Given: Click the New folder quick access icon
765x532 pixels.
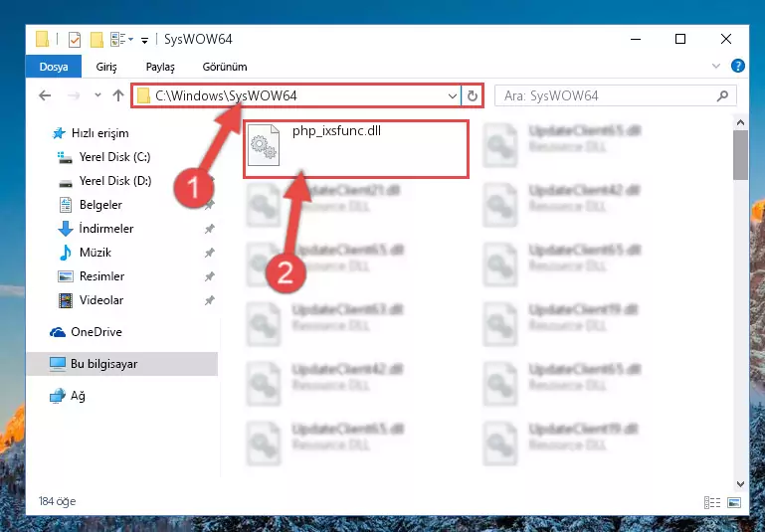Looking at the screenshot, I should click(x=96, y=39).
